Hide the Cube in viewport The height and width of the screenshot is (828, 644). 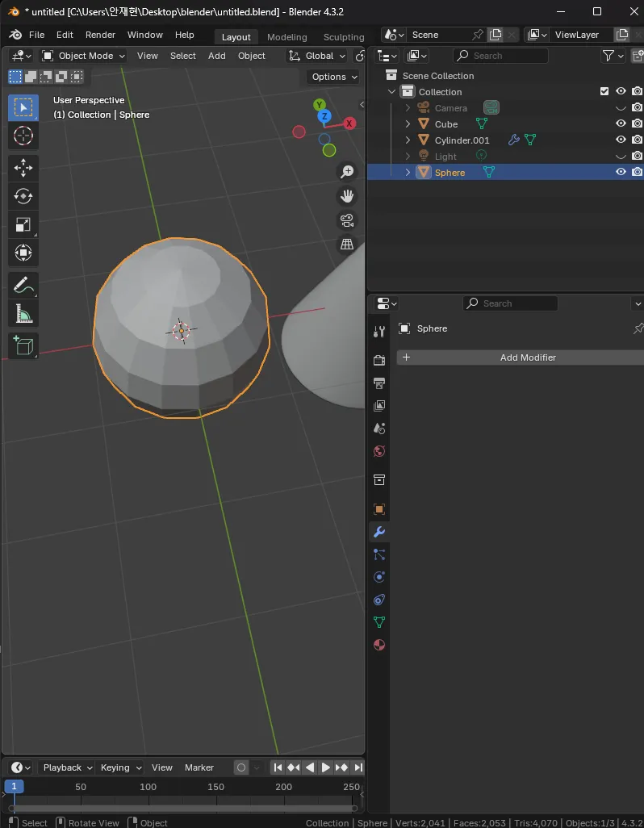[621, 123]
